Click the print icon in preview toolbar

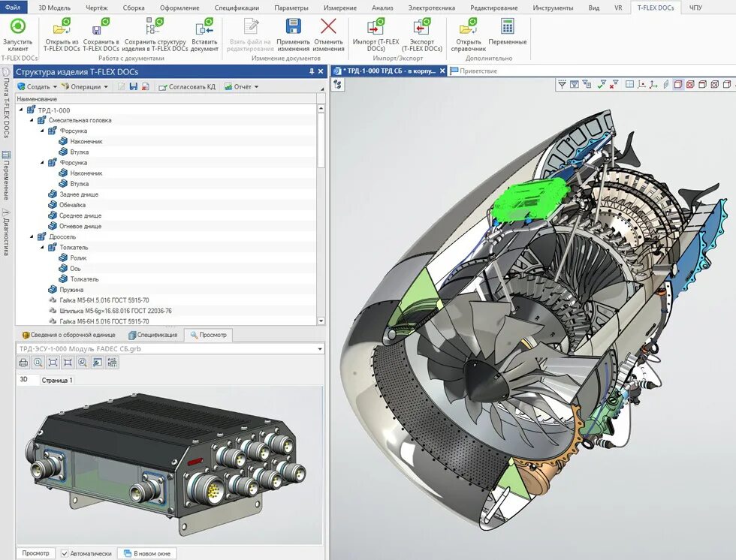click(23, 362)
